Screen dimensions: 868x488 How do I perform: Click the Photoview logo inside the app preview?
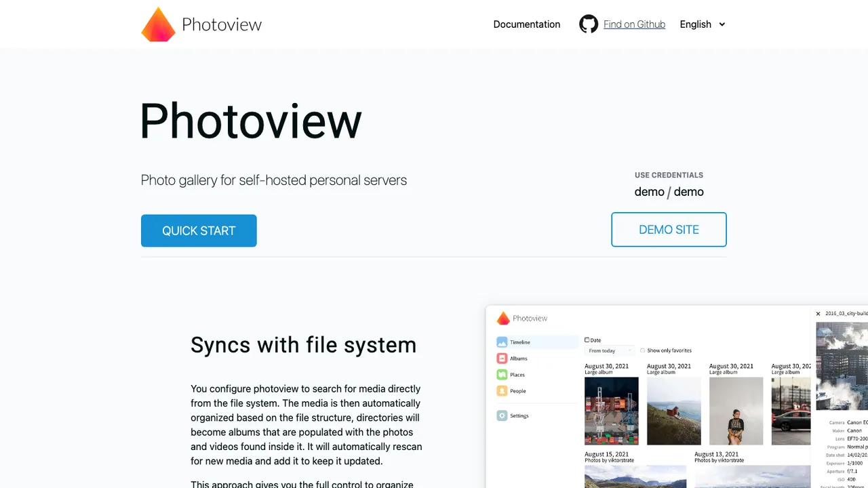click(503, 318)
